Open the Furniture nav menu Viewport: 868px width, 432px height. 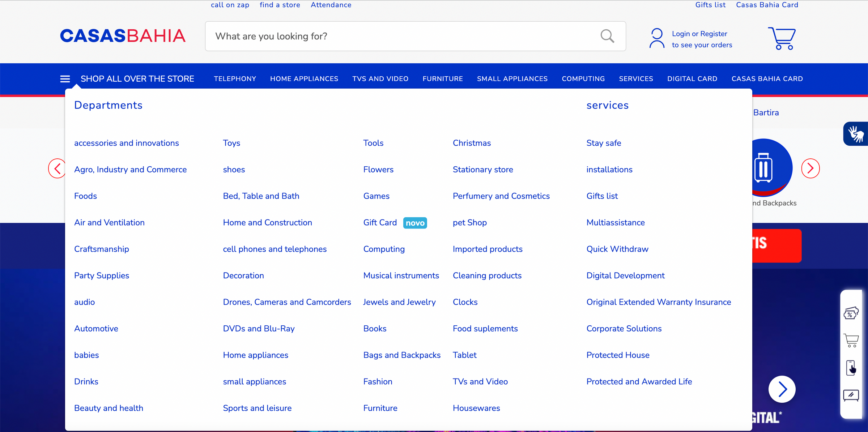(x=443, y=79)
